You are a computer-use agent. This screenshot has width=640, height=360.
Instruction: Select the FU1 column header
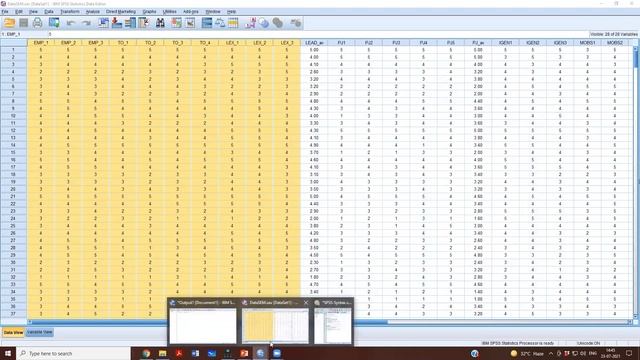point(342,42)
